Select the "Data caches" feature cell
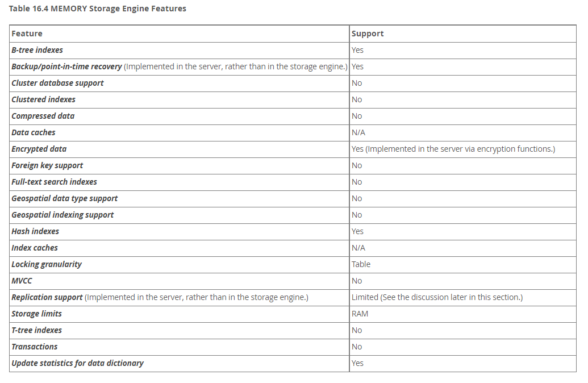Image resolution: width=588 pixels, height=383 pixels. coord(34,132)
